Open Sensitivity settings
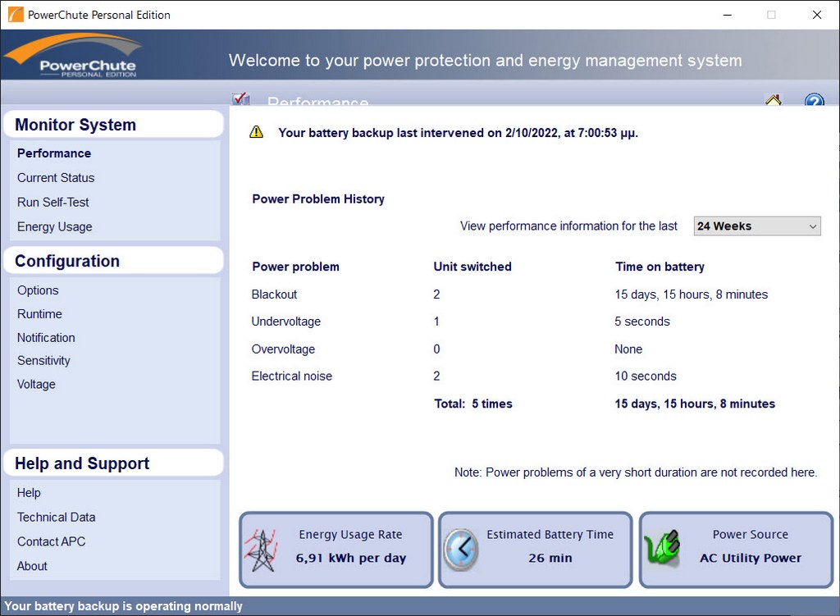This screenshot has height=616, width=840. (x=44, y=361)
